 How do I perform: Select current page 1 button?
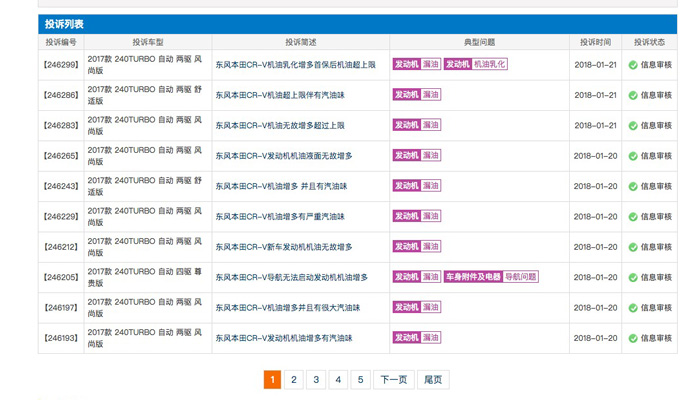[272, 380]
